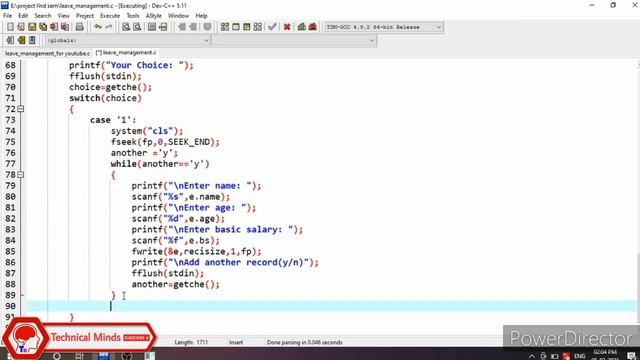Click the scanf("%f",e.bs); code line
Viewport: 640px width, 360px height.
pyautogui.click(x=175, y=240)
